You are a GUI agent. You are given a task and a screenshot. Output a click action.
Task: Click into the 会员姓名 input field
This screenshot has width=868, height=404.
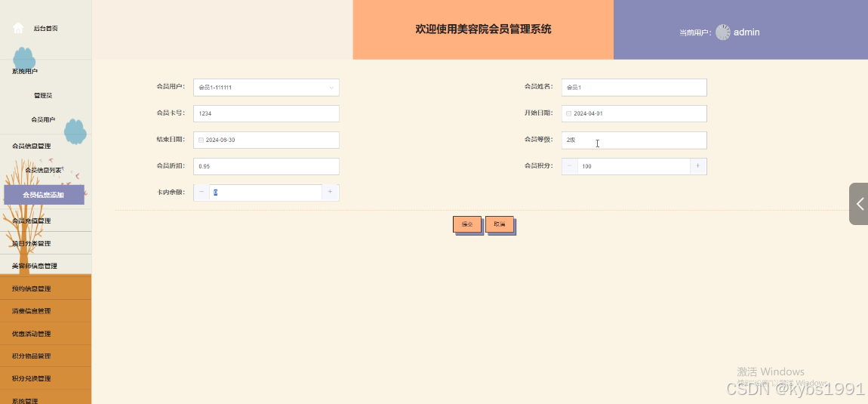point(634,88)
